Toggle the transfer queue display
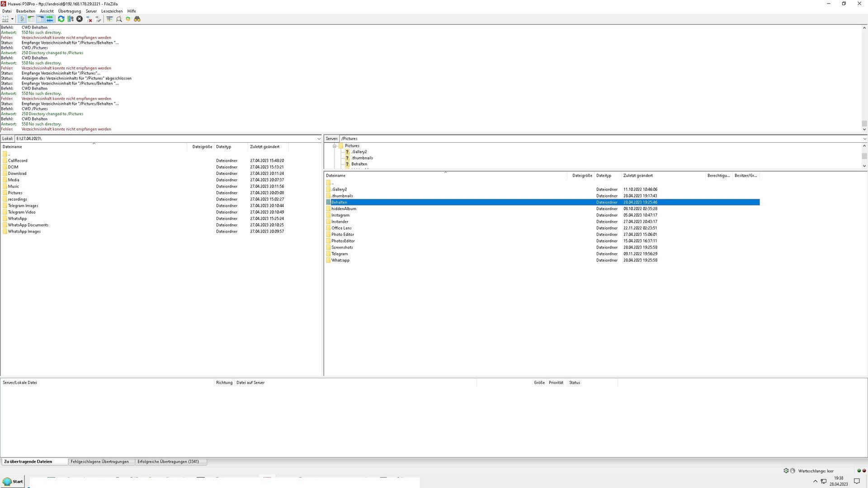 (x=50, y=19)
